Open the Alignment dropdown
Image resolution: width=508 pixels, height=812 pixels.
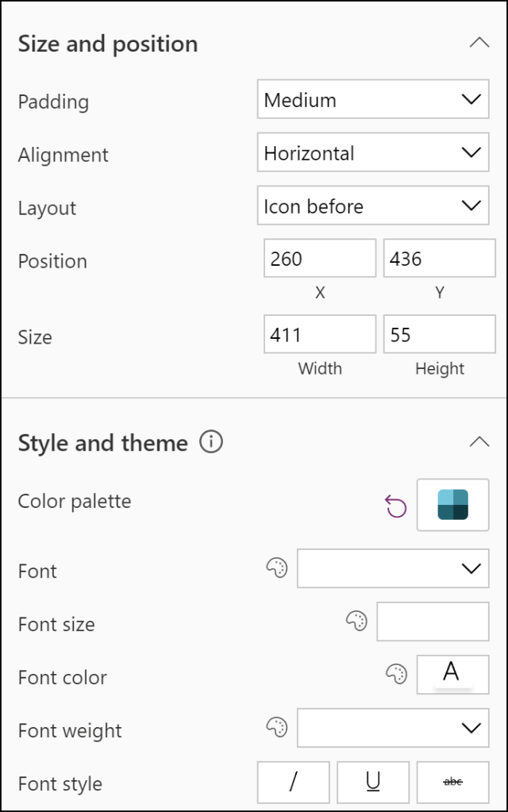pyautogui.click(x=372, y=152)
